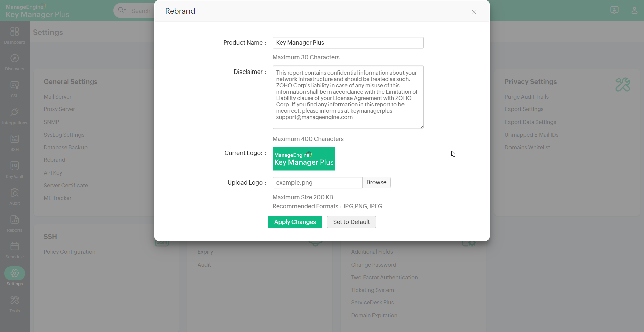The height and width of the screenshot is (332, 644).
Task: Open the Schedule sidebar icon
Action: [x=15, y=246]
